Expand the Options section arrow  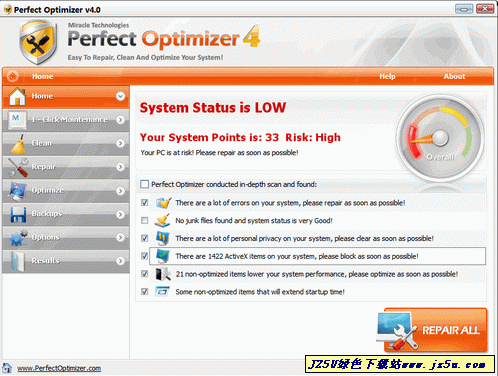pyautogui.click(x=120, y=237)
